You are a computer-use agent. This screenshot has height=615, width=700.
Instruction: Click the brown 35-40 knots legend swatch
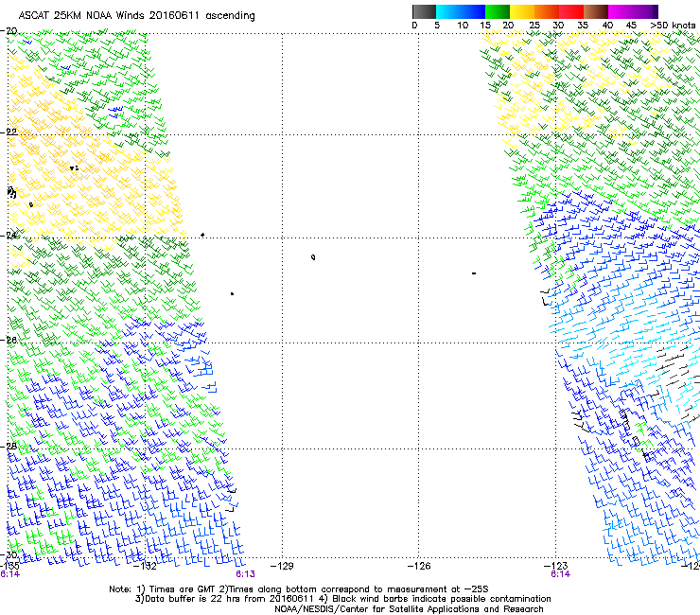[x=596, y=11]
